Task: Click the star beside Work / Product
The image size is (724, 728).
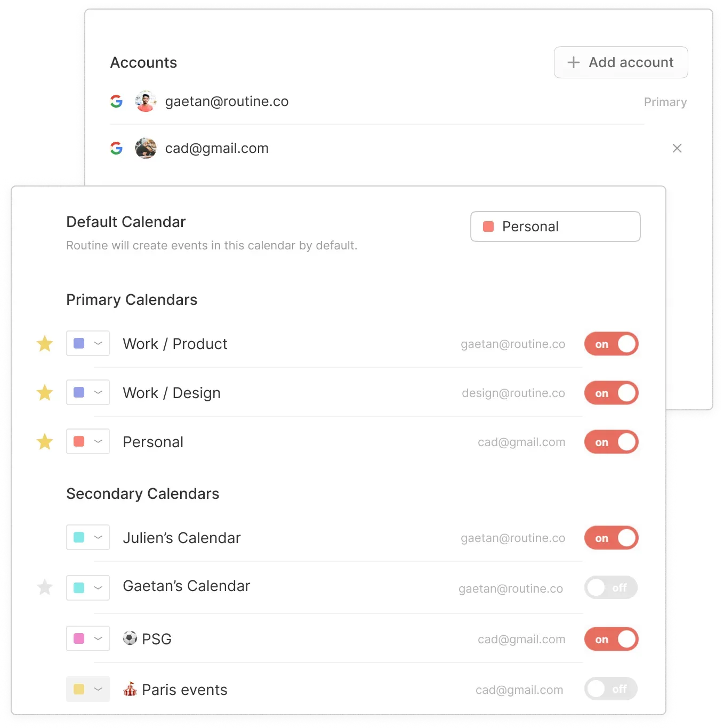Action: [45, 344]
